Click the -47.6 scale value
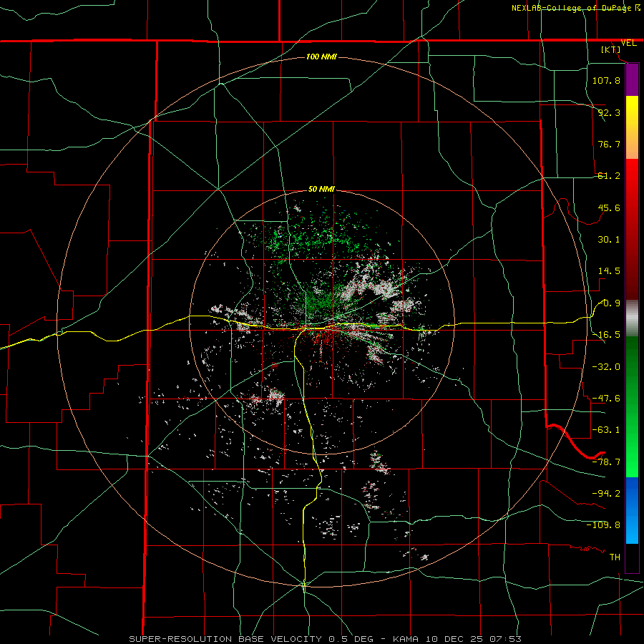 606,399
